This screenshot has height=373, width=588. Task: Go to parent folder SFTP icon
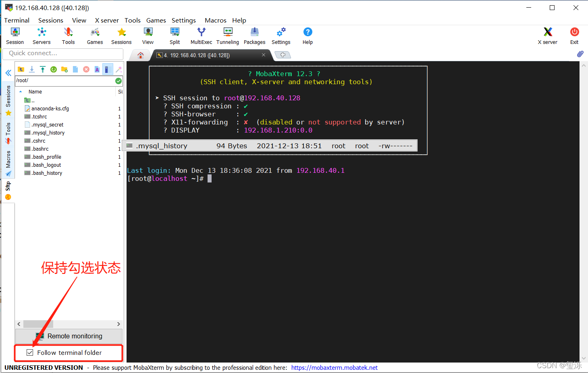21,69
